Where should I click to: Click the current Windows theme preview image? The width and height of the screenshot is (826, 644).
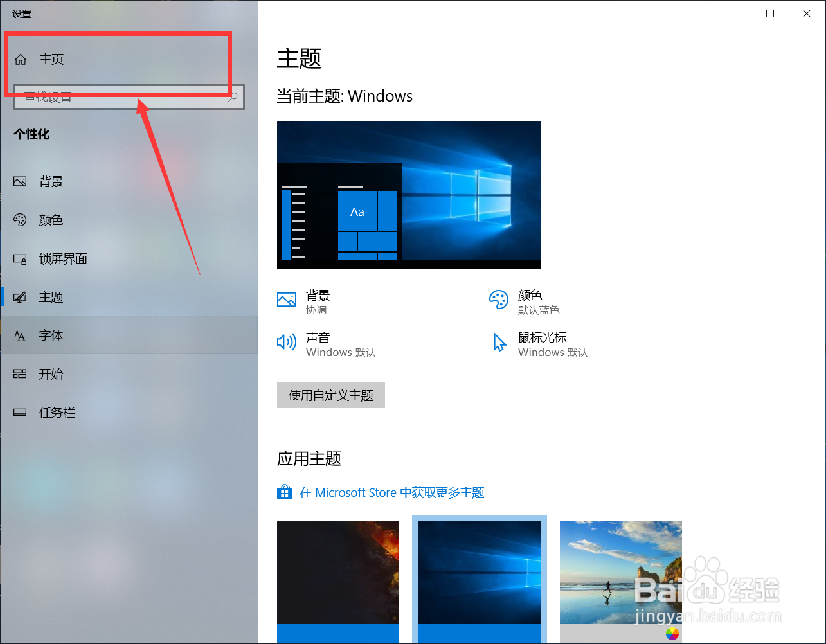(409, 195)
